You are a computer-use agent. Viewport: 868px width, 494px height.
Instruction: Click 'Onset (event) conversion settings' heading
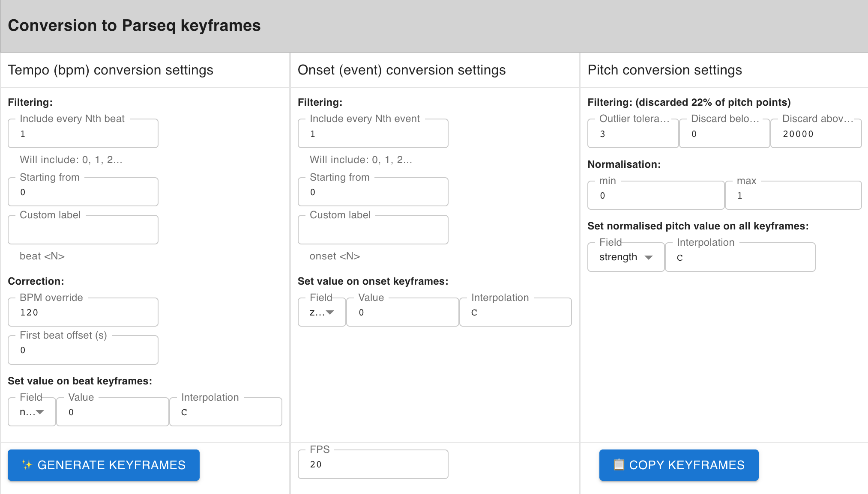[x=402, y=70]
